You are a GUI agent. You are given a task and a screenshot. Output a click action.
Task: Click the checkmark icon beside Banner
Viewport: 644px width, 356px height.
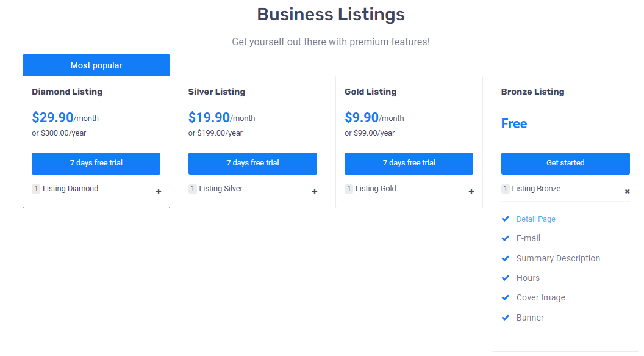(x=505, y=318)
